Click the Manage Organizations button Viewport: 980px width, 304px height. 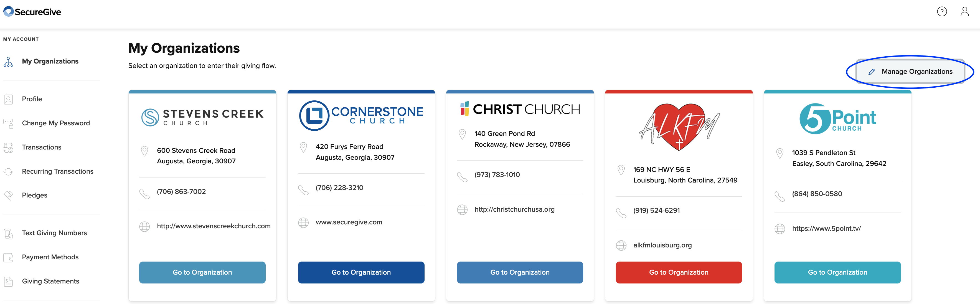click(910, 72)
